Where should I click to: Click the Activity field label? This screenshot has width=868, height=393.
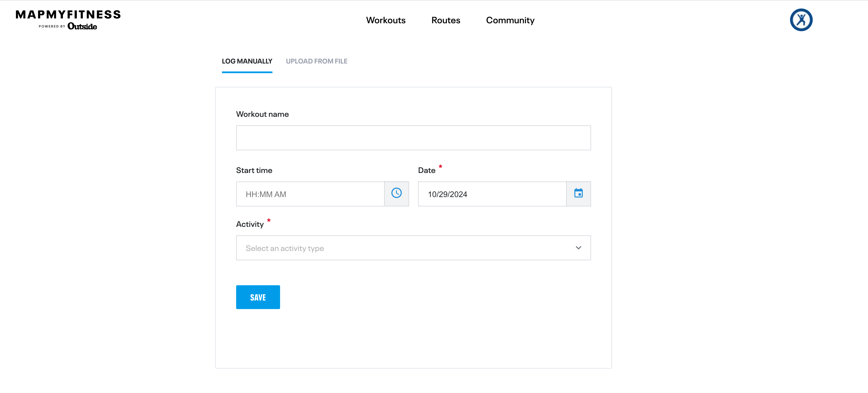point(250,225)
